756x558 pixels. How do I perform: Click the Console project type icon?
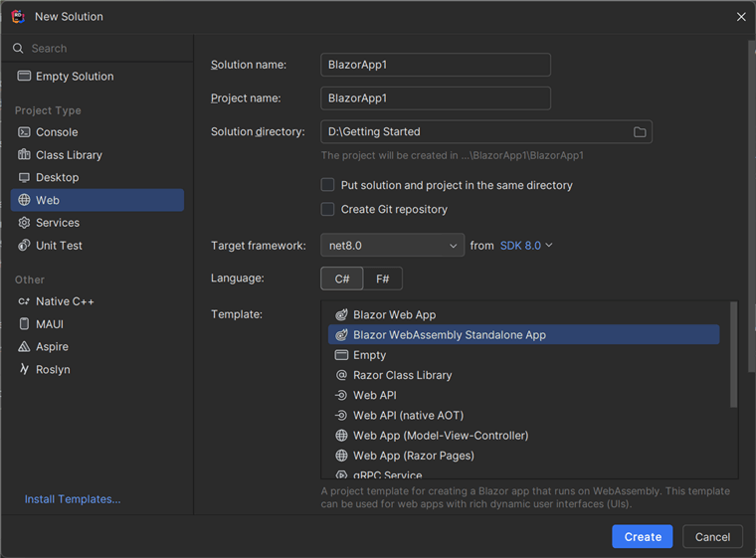24,132
